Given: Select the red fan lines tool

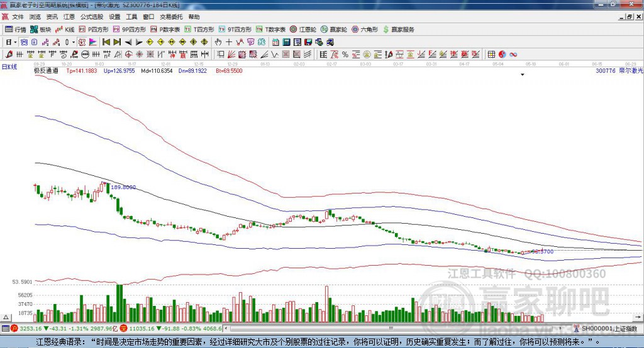Looking at the screenshot, I should click(231, 55).
